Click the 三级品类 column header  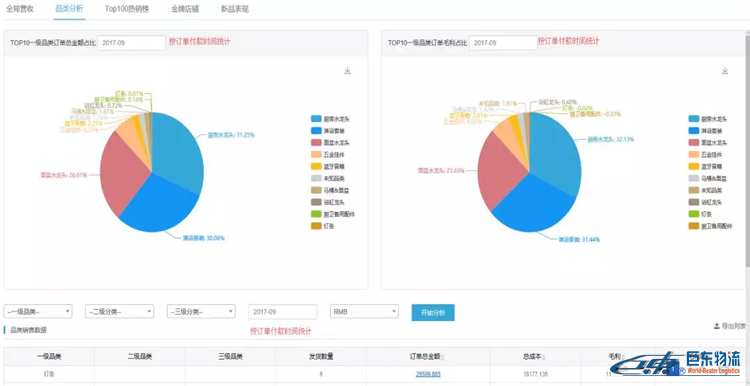tap(230, 356)
